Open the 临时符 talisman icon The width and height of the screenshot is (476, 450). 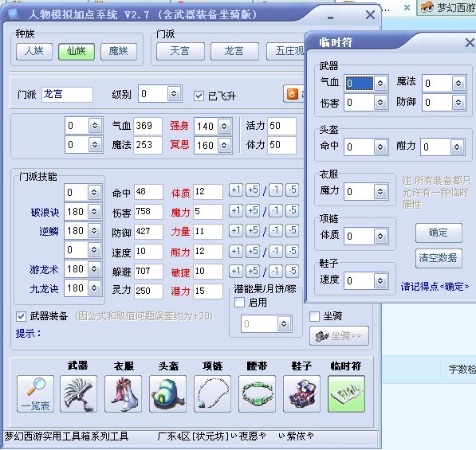pos(346,393)
